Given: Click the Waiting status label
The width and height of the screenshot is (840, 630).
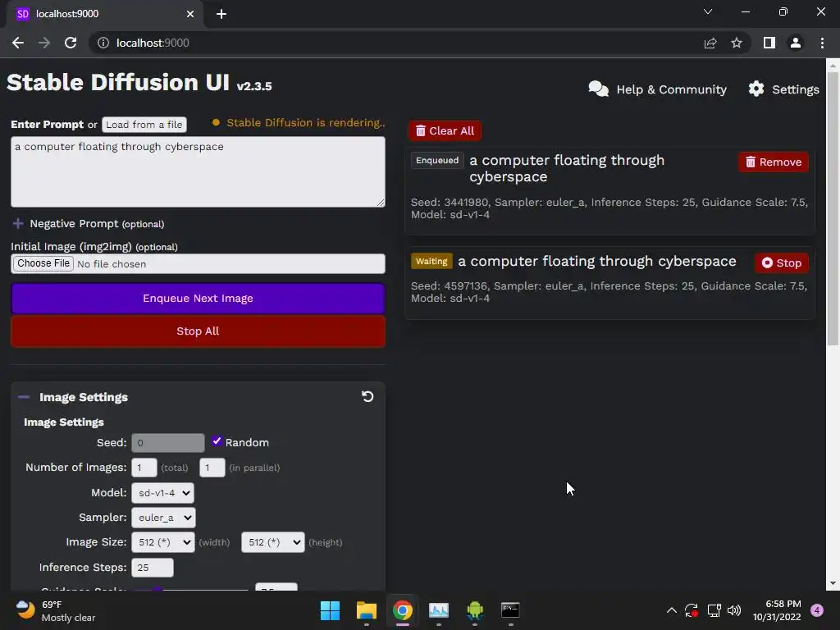Looking at the screenshot, I should click(431, 262).
